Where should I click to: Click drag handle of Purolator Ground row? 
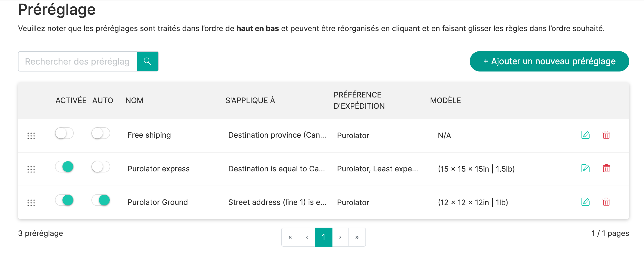31,203
